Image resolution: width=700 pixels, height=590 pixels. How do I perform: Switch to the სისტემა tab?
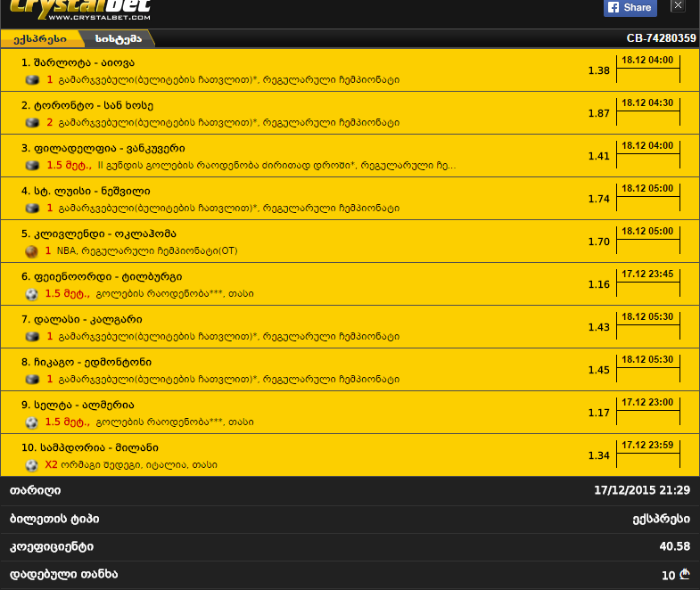click(119, 39)
